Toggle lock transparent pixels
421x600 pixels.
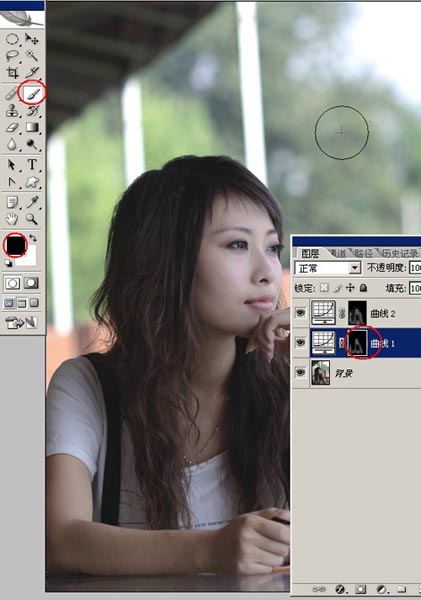324,288
